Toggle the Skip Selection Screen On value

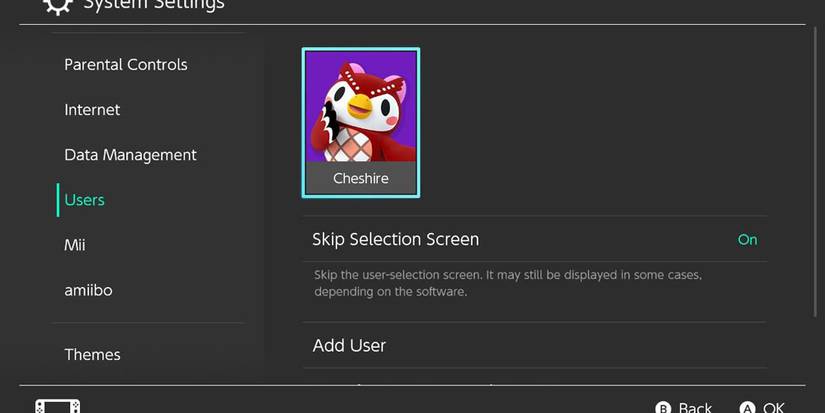click(747, 240)
